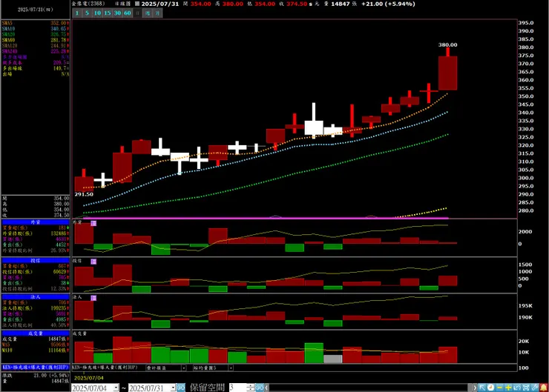Click the GO button next to reserved space

pyautogui.click(x=260, y=388)
